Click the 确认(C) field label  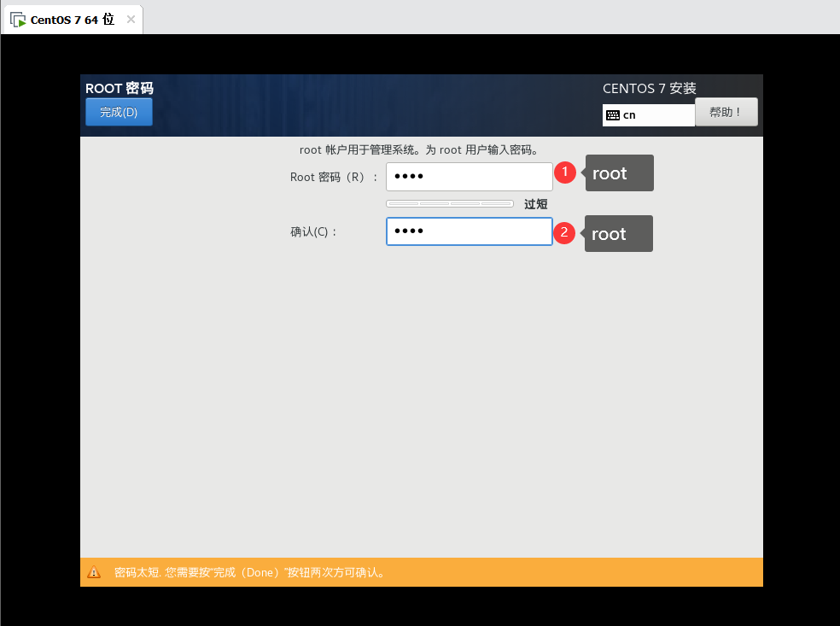pyautogui.click(x=313, y=232)
